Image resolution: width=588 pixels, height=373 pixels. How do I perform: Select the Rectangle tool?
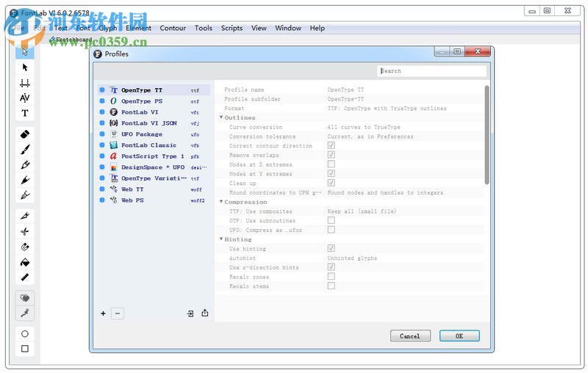[x=25, y=349]
